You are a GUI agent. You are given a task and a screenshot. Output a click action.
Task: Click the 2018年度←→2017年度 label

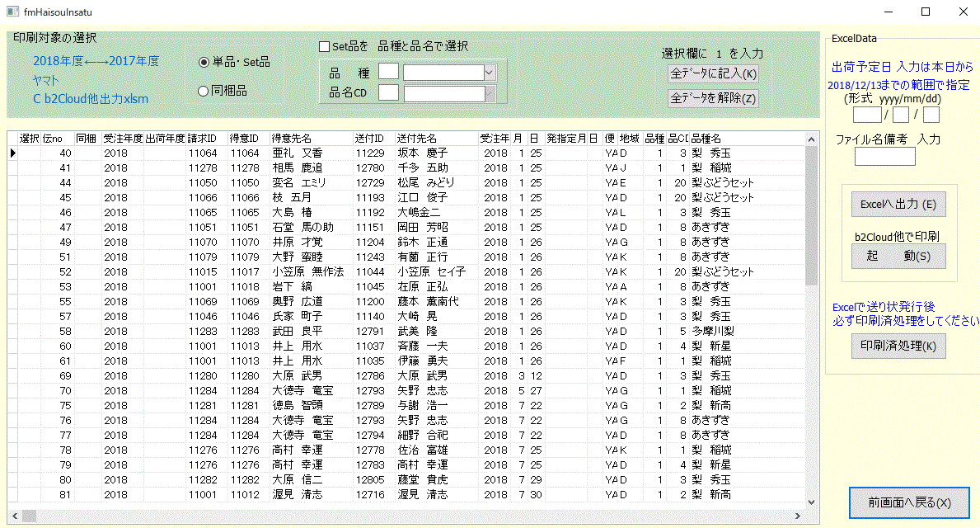click(x=96, y=61)
